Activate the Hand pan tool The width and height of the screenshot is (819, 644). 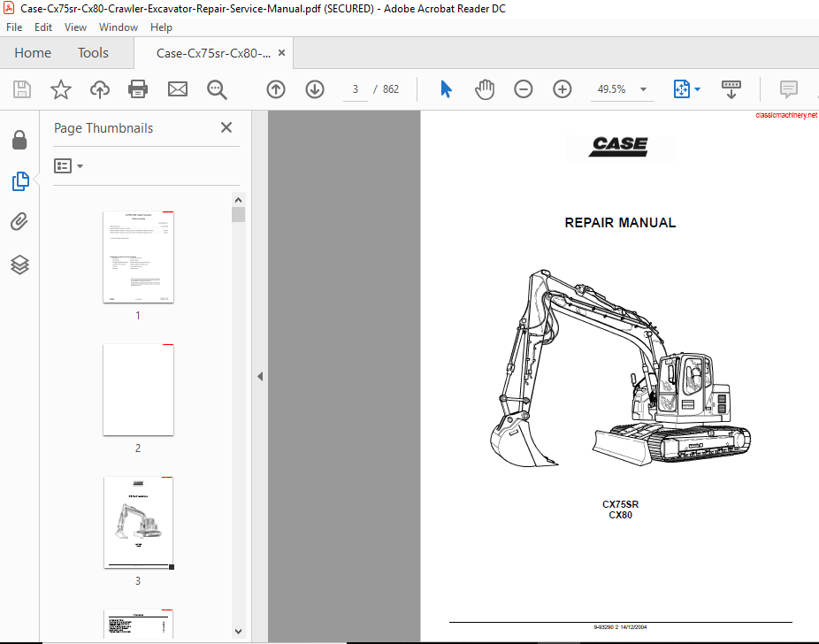click(x=484, y=89)
